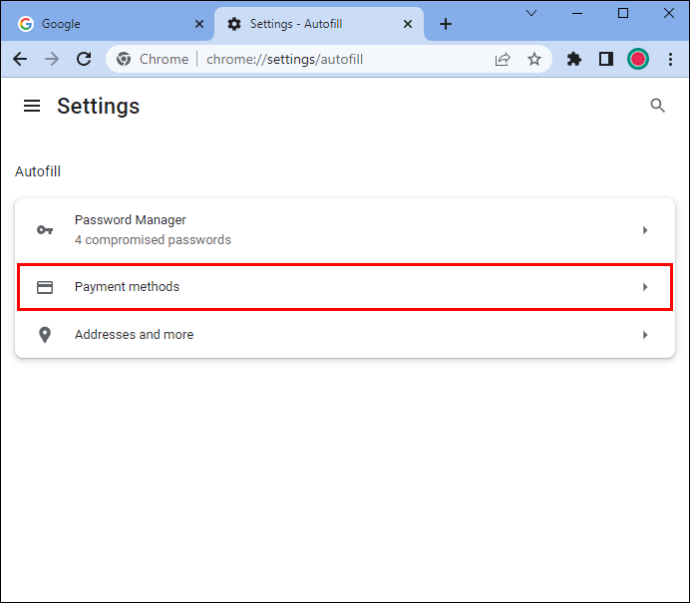The image size is (690, 603).
Task: Reload the current page
Action: click(x=84, y=59)
